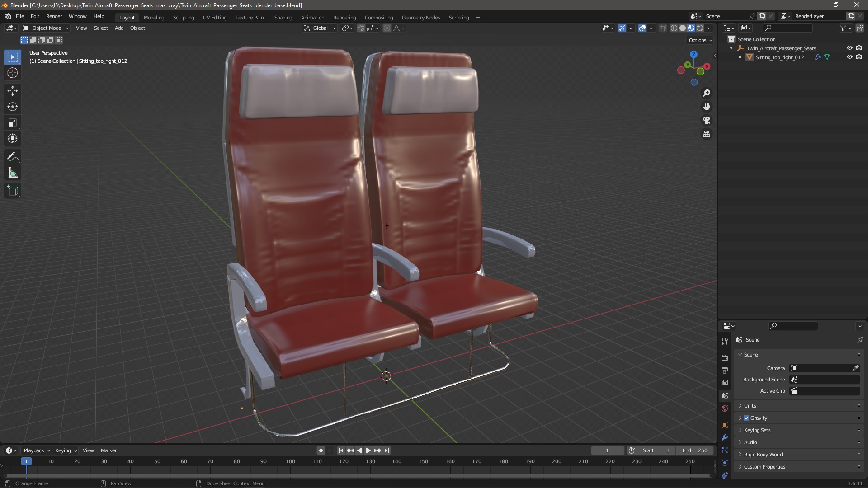Screen dimensions: 868x488
Task: Click the Rotate tool icon
Action: [13, 107]
